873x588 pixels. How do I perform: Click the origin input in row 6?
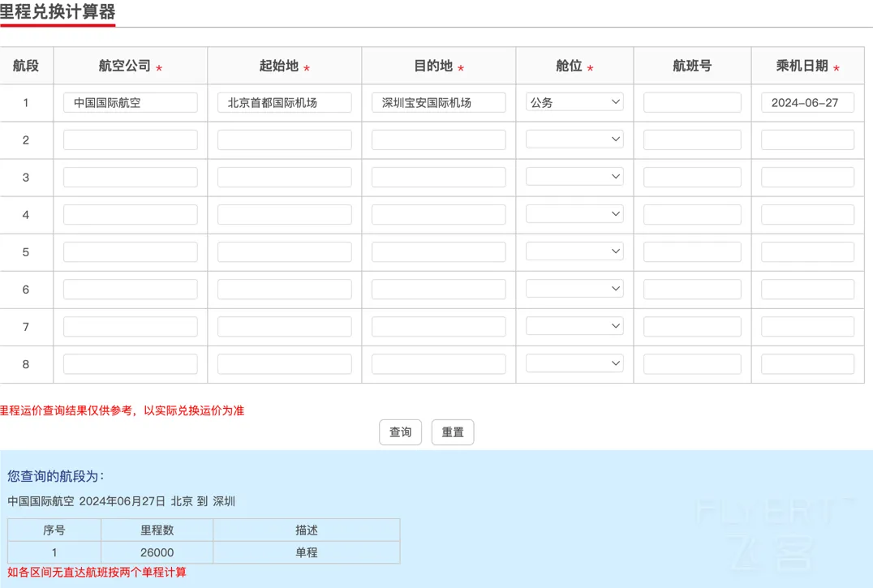285,289
